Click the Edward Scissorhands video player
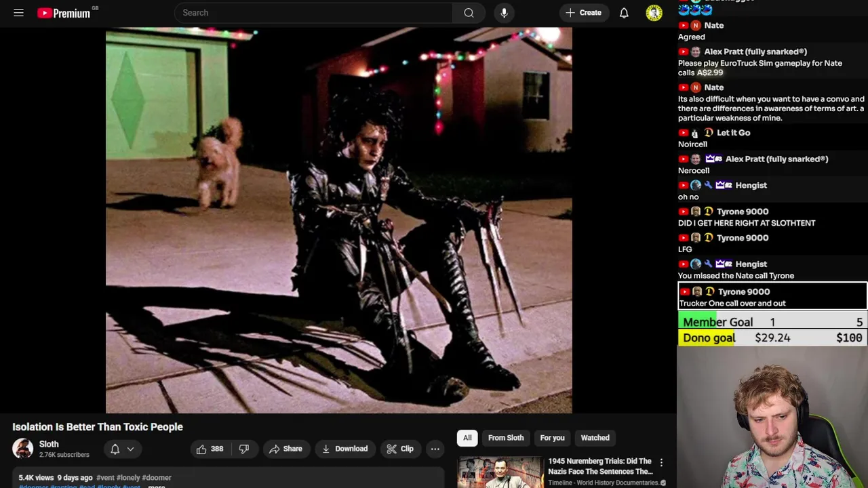868x488 pixels. tap(339, 220)
